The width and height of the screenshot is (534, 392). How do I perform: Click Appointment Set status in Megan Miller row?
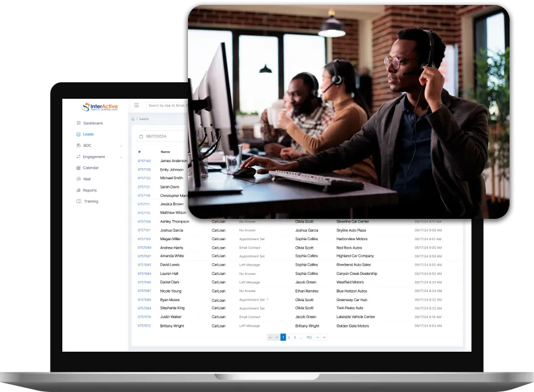251,239
